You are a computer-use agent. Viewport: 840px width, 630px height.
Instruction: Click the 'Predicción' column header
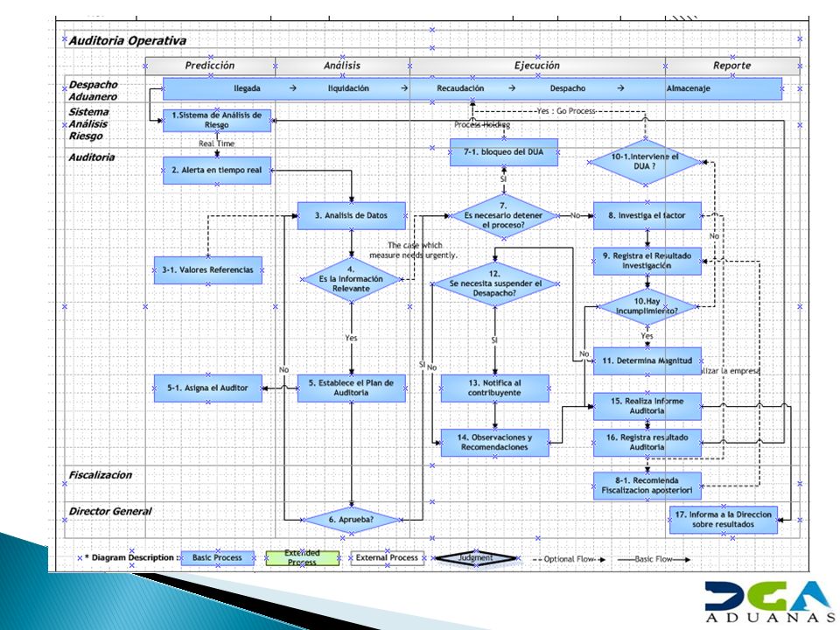[x=210, y=66]
